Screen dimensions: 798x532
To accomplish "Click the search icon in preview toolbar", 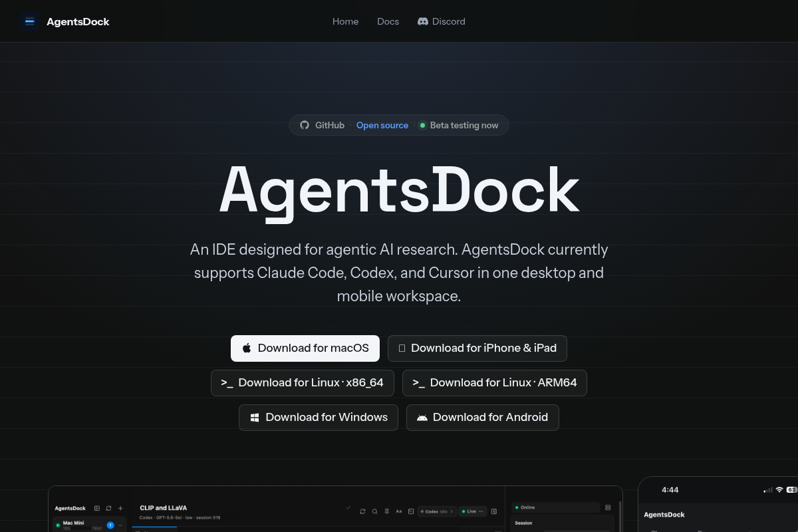I will tap(374, 511).
